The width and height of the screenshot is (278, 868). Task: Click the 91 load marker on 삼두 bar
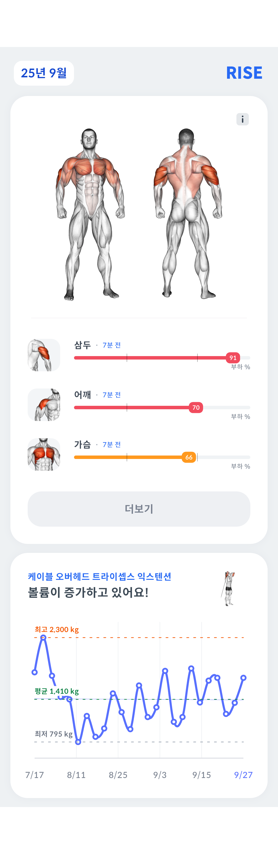coord(233,358)
